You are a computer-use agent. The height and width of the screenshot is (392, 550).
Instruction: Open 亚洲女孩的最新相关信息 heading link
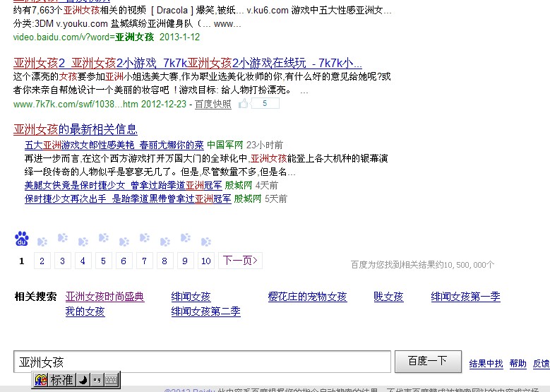tap(76, 129)
